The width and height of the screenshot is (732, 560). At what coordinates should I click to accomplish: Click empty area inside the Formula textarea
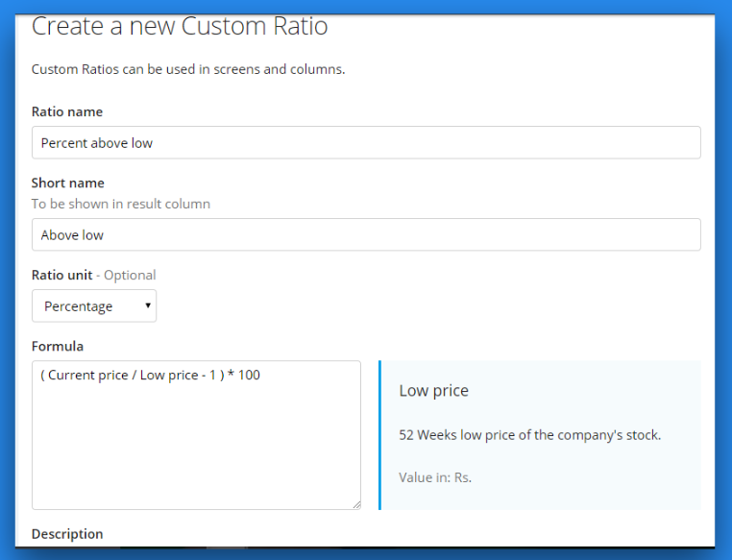pos(196,451)
